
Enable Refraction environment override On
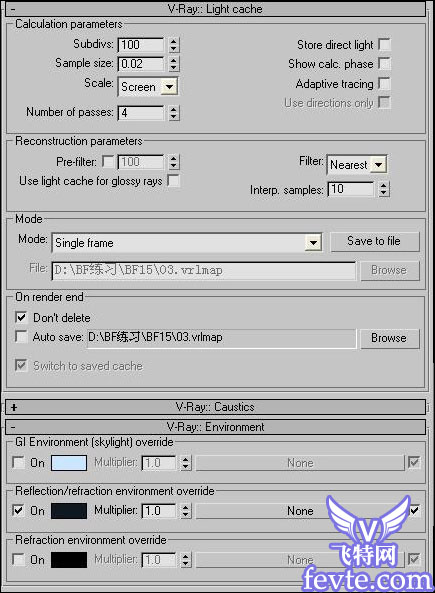point(19,559)
